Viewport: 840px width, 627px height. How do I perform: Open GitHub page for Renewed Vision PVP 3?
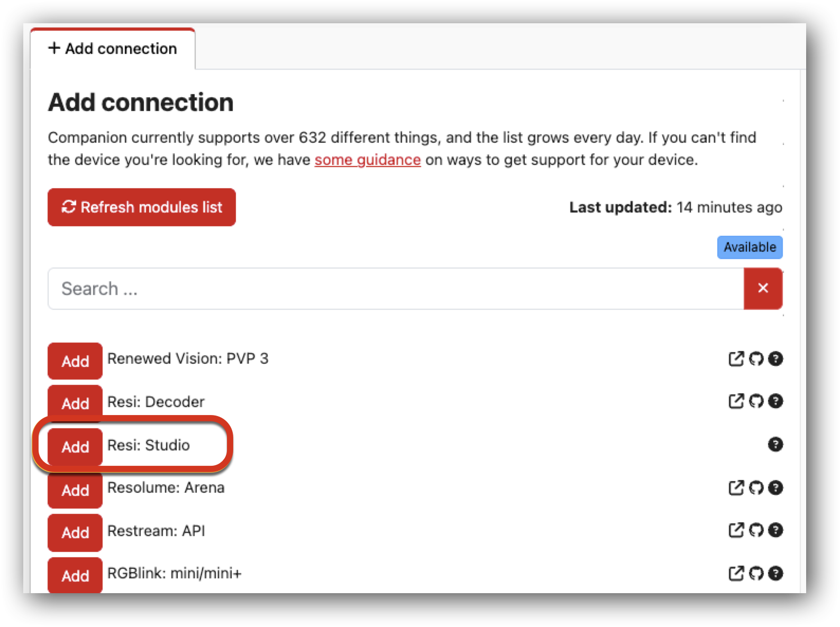point(756,359)
